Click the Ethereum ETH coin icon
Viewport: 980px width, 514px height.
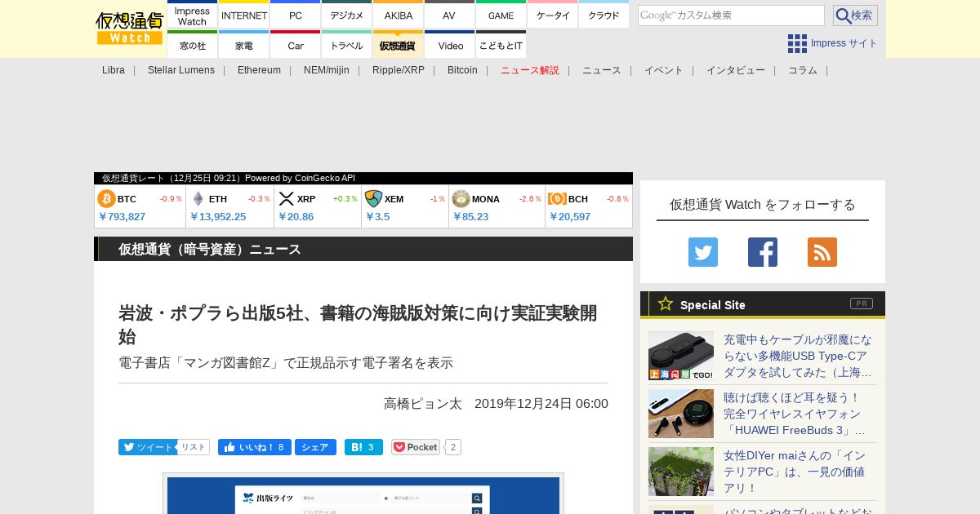pos(198,199)
